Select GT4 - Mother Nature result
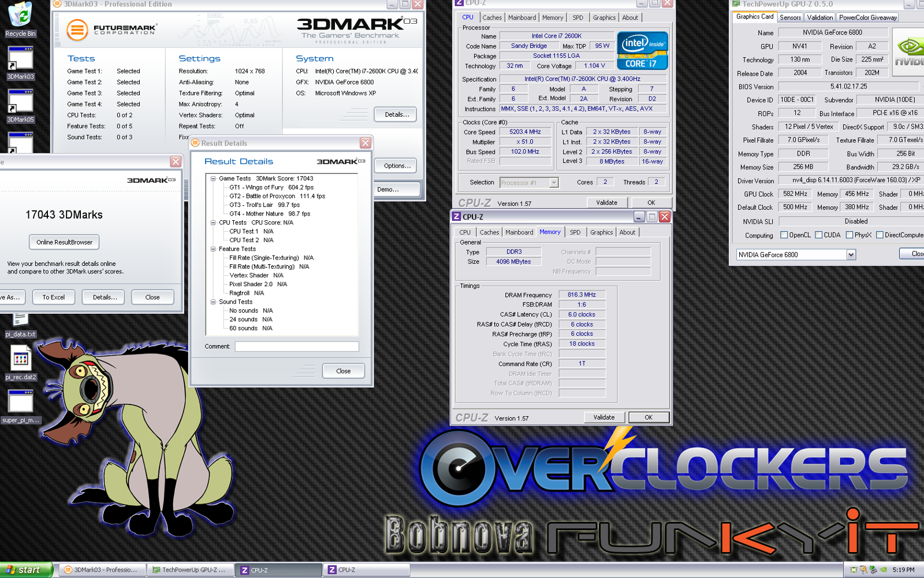This screenshot has width=924, height=578. coord(269,214)
